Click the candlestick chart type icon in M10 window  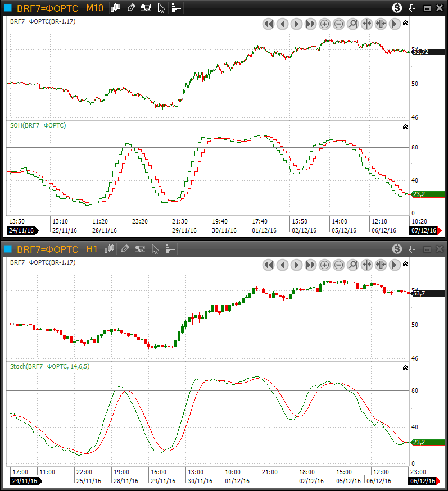coord(116,8)
